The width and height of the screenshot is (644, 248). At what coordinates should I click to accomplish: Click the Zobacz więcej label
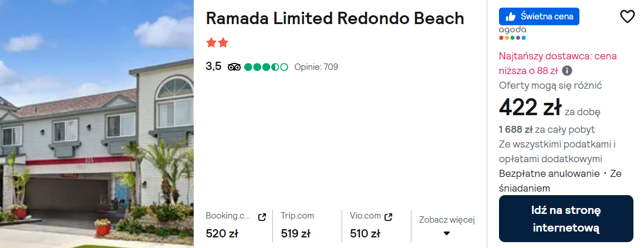446,220
